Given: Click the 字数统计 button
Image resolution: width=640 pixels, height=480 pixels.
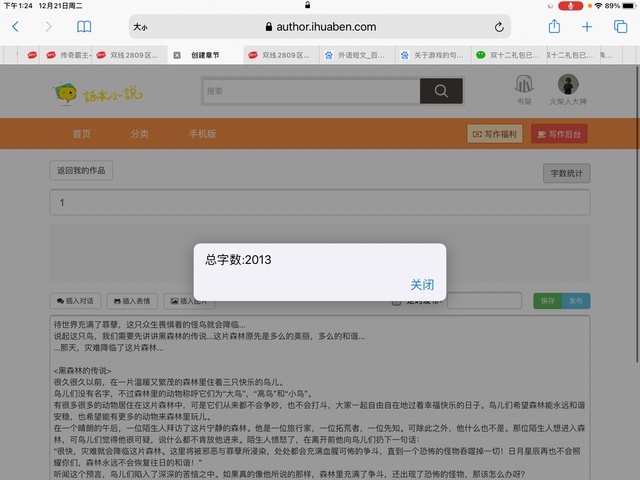Looking at the screenshot, I should click(566, 172).
